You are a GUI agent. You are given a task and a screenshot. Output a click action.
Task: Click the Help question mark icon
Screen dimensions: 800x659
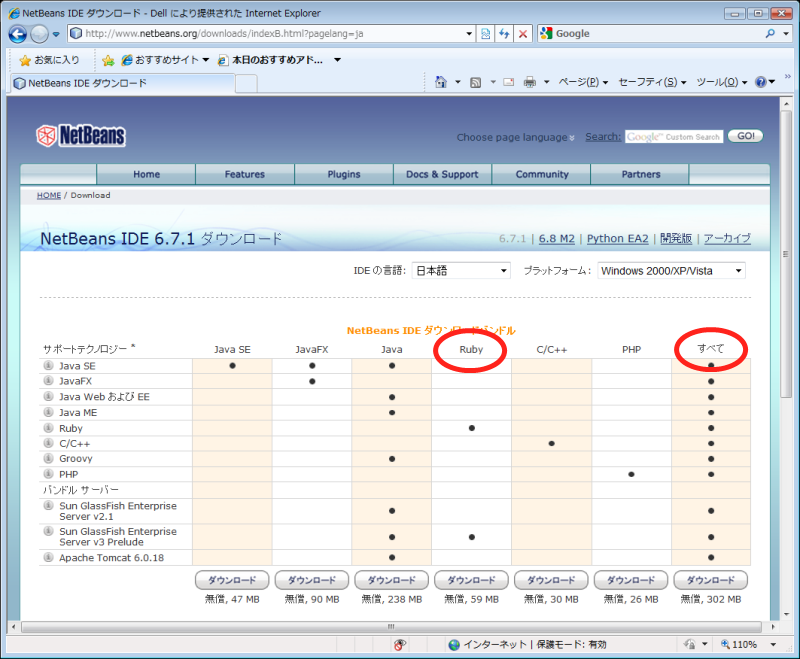click(761, 82)
